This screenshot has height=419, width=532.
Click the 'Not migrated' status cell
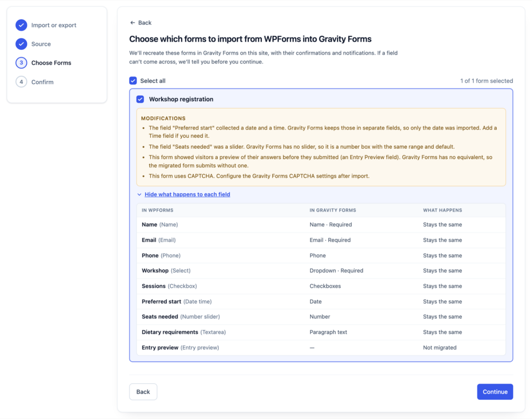pyautogui.click(x=440, y=348)
